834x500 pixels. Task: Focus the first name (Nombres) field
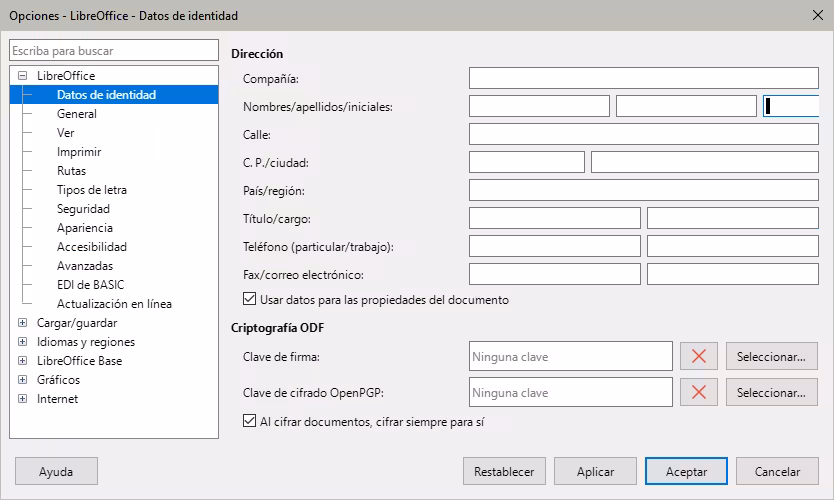pyautogui.click(x=539, y=106)
